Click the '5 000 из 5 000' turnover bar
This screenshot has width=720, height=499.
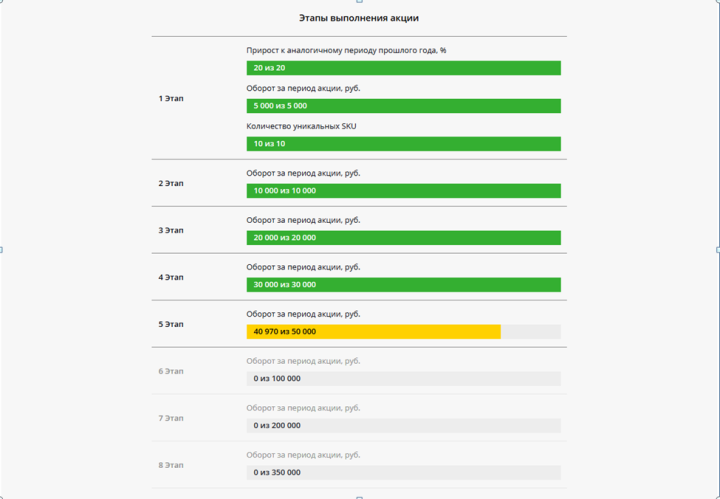click(403, 106)
